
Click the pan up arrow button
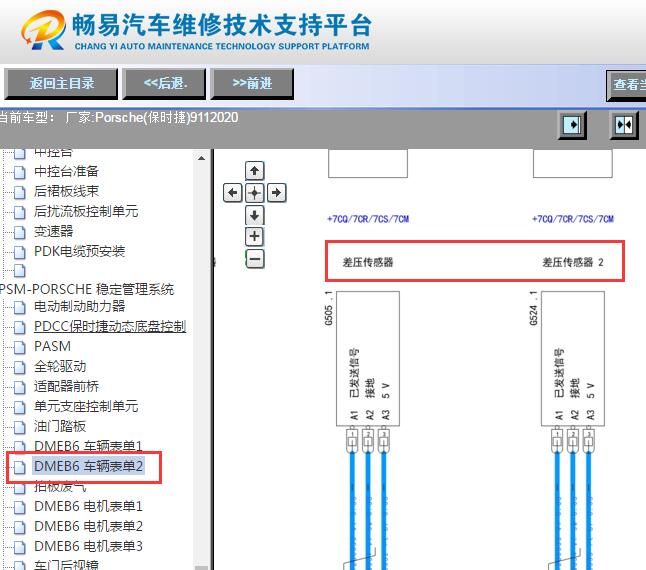(254, 171)
